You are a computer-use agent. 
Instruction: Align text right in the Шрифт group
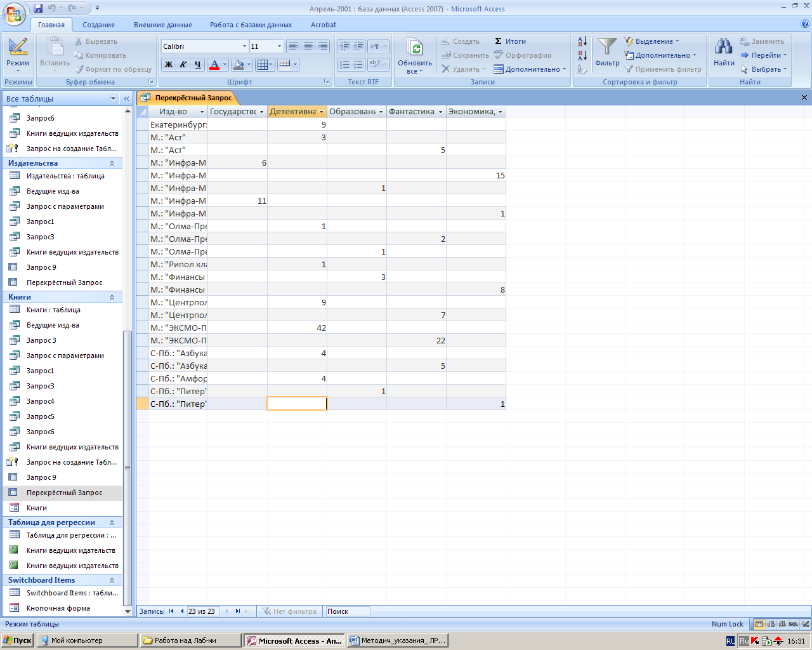tap(323, 46)
